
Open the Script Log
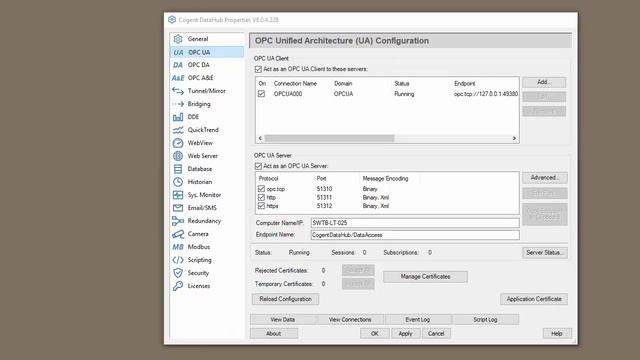[485, 320]
